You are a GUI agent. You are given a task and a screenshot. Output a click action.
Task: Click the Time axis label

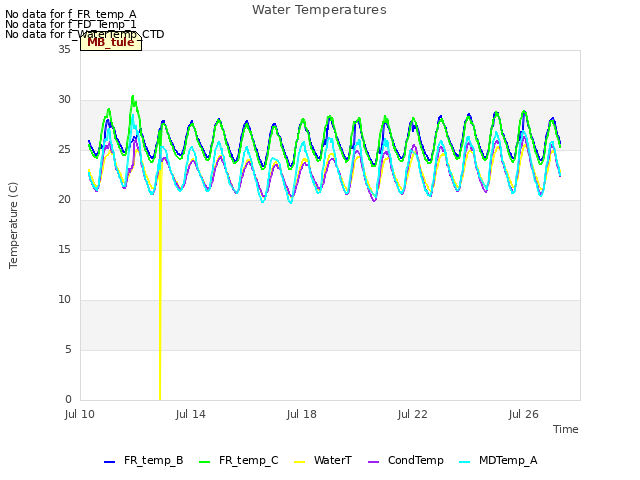(566, 429)
